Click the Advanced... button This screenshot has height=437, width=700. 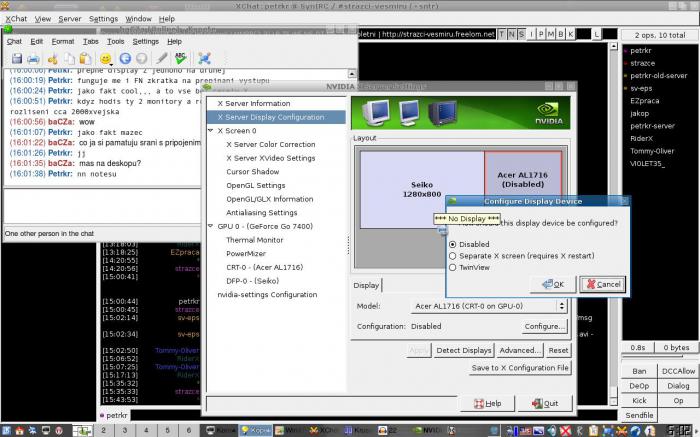click(520, 350)
